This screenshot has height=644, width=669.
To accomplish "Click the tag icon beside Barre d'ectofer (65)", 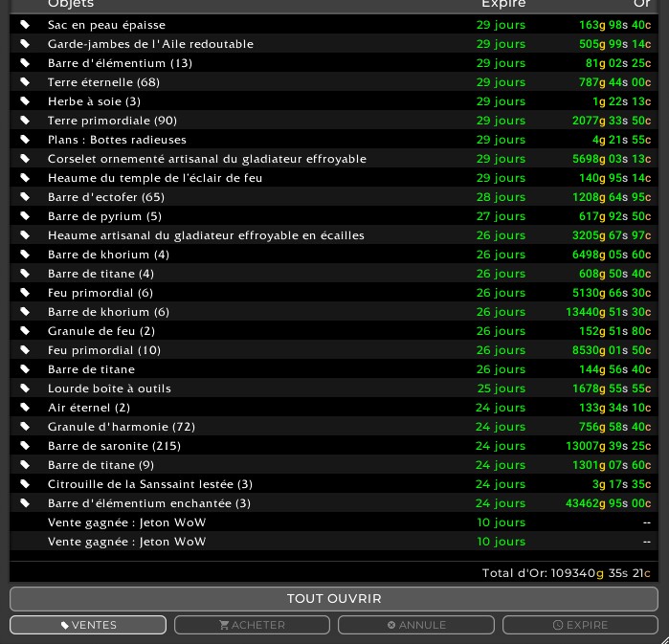I will click(x=25, y=197).
